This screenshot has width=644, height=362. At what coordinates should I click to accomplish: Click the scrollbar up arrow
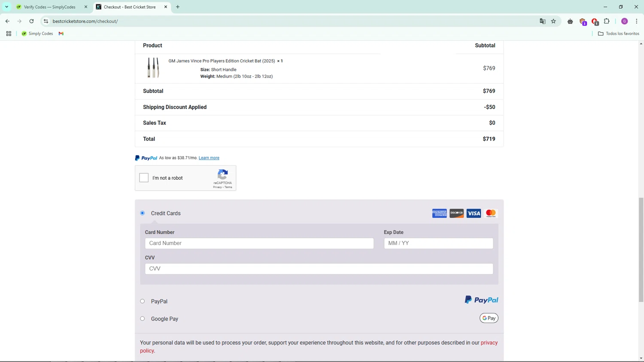641,44
